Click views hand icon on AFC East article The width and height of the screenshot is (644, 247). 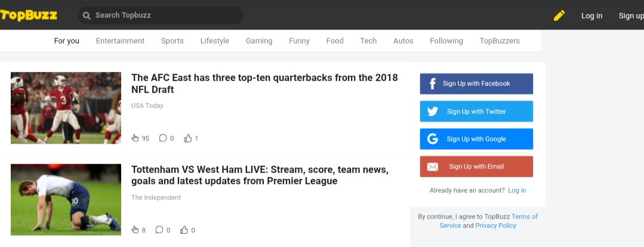click(x=135, y=138)
